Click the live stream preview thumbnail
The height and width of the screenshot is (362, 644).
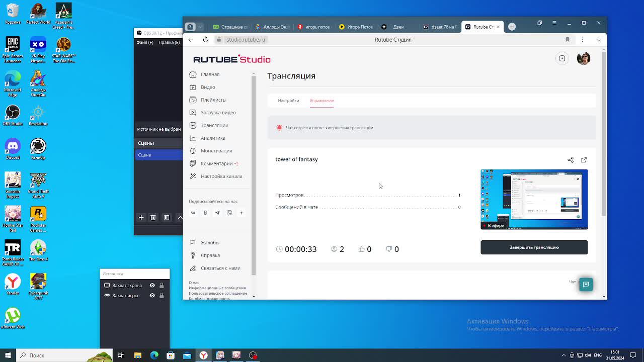click(x=534, y=200)
